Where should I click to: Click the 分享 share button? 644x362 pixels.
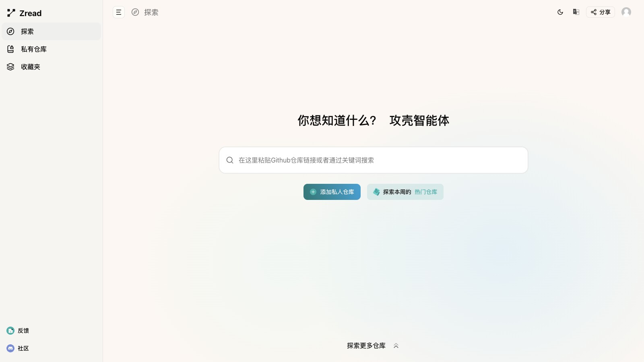click(x=600, y=12)
